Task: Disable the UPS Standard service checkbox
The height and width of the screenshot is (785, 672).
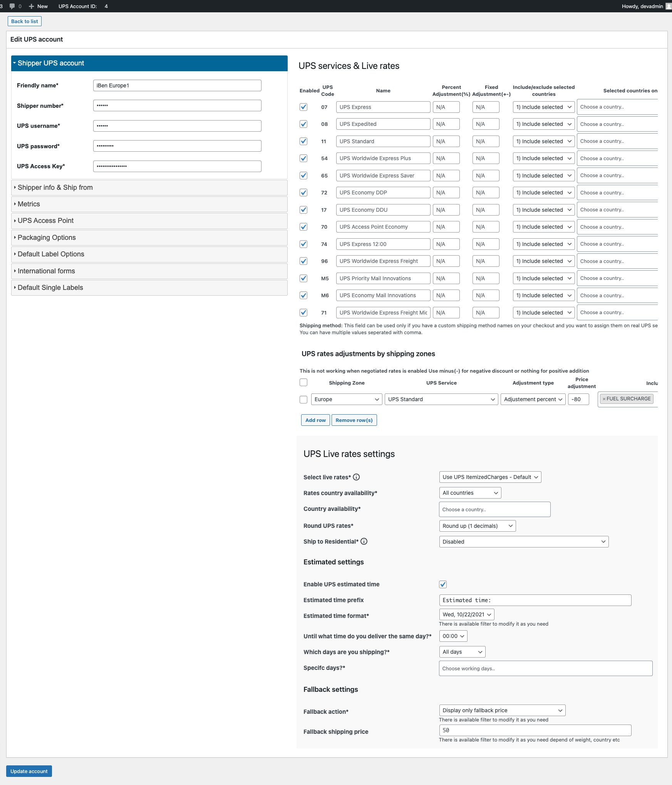Action: coord(303,141)
